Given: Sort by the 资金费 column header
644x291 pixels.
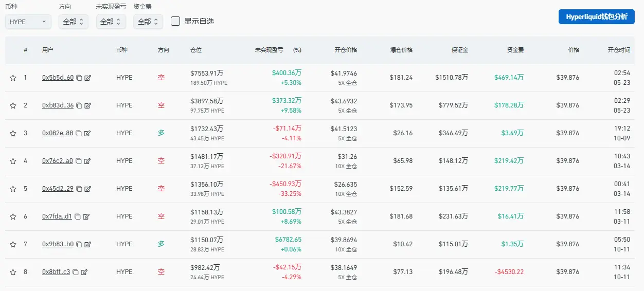Looking at the screenshot, I should coord(515,50).
